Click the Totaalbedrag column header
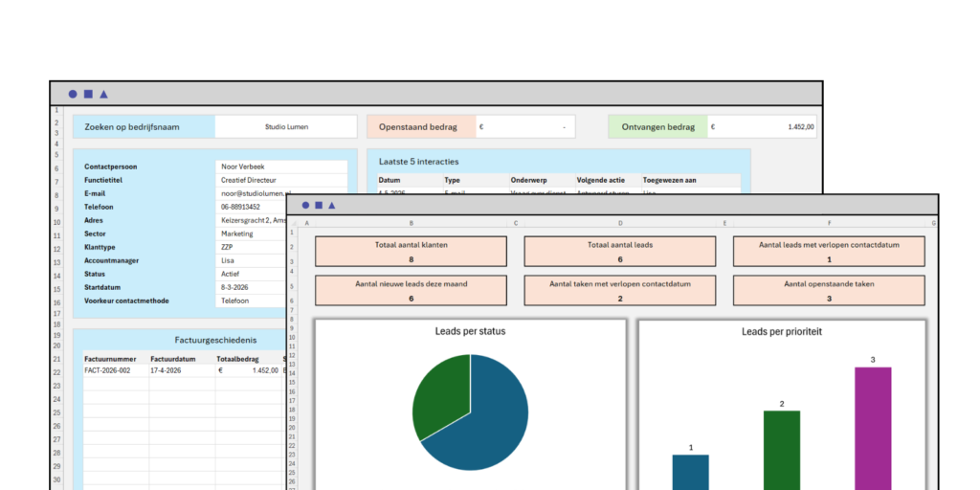Screen dimensions: 980x490 [237, 360]
